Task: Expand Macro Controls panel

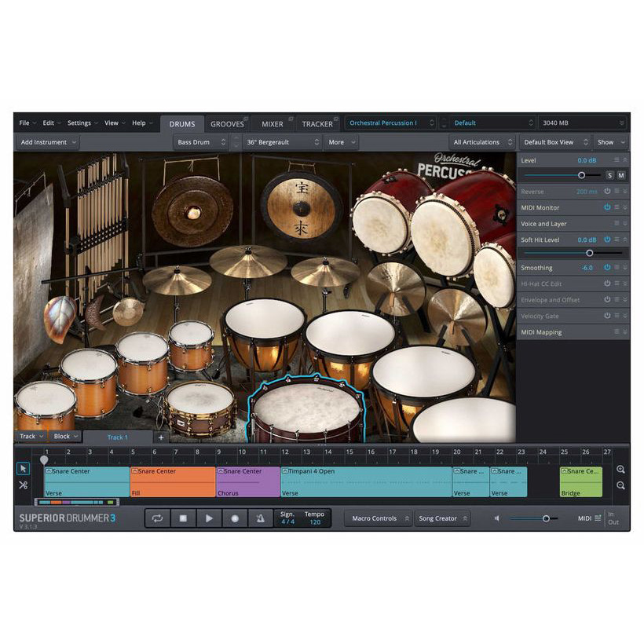Action: (377, 518)
